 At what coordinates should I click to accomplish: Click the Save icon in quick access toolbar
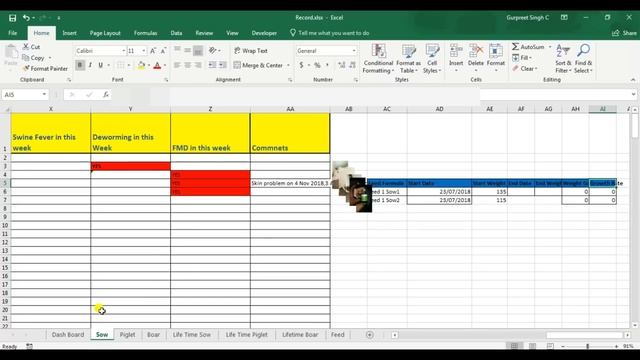coord(13,18)
